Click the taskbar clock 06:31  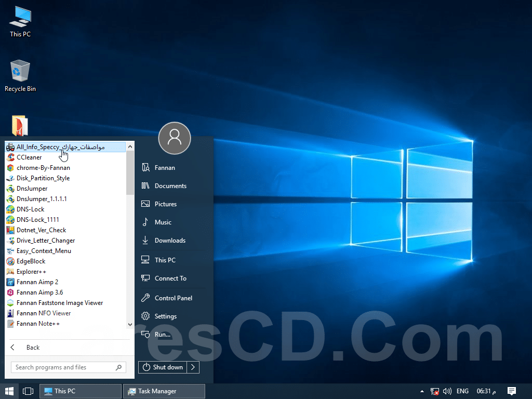[486, 391]
